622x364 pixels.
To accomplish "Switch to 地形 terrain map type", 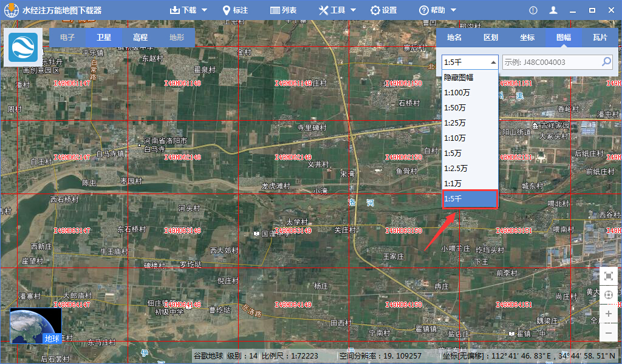I will (177, 37).
